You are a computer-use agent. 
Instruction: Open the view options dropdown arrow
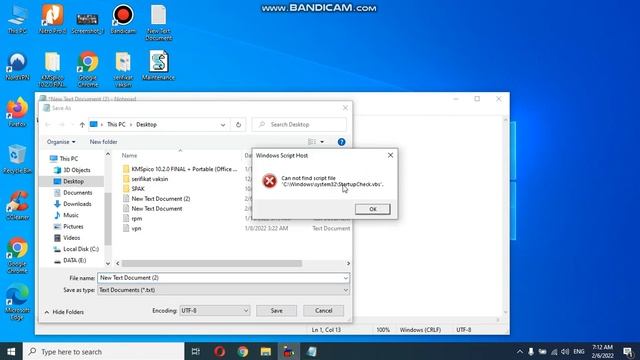point(322,142)
